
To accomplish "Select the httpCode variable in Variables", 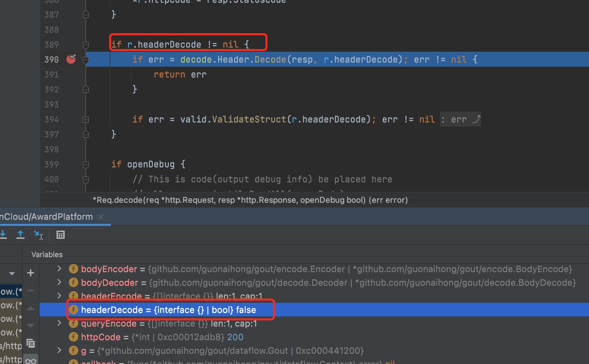I will click(x=101, y=337).
